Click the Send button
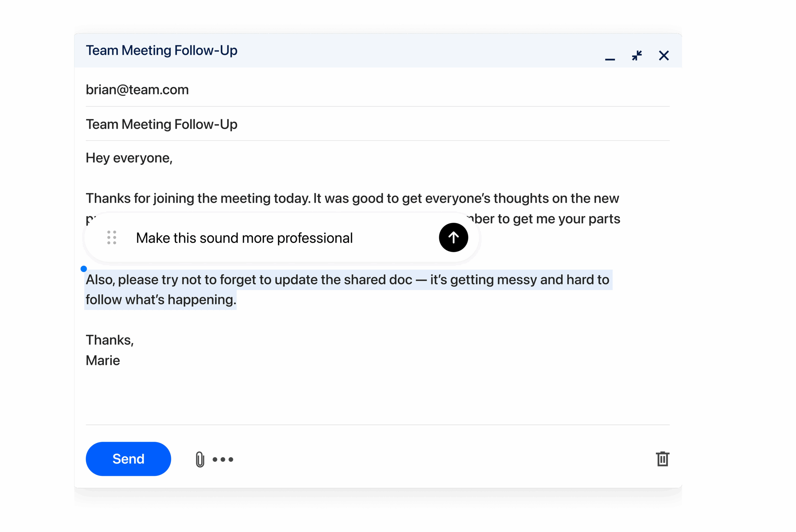Image resolution: width=796 pixels, height=532 pixels. 128,459
